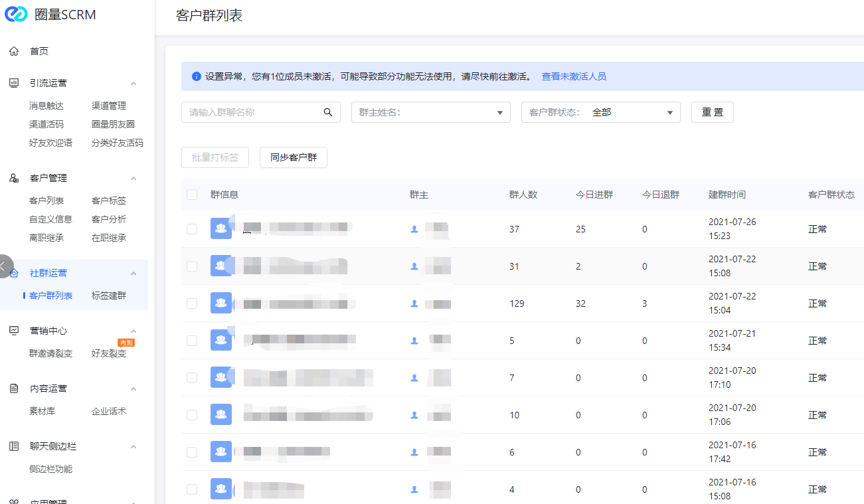Viewport: 864px width, 504px height.
Task: Click the 内容运营 document icon
Action: click(14, 388)
